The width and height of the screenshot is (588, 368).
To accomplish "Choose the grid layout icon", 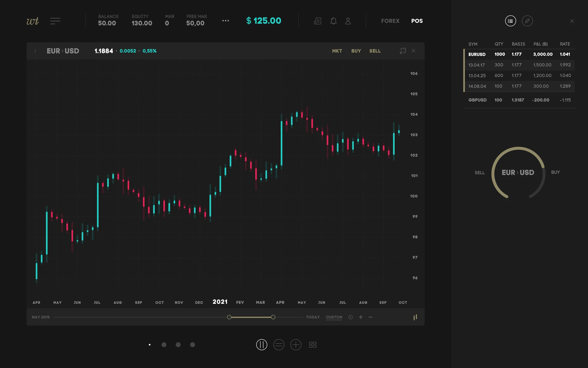I will coord(313,345).
